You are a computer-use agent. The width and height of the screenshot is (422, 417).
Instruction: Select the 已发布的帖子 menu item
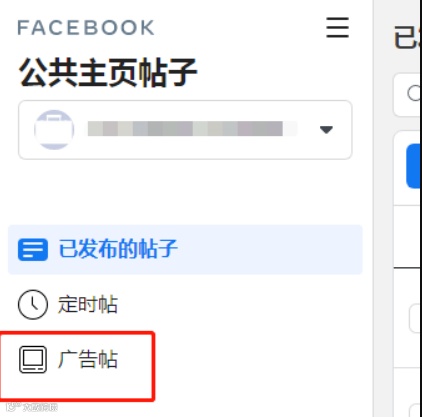click(x=185, y=250)
